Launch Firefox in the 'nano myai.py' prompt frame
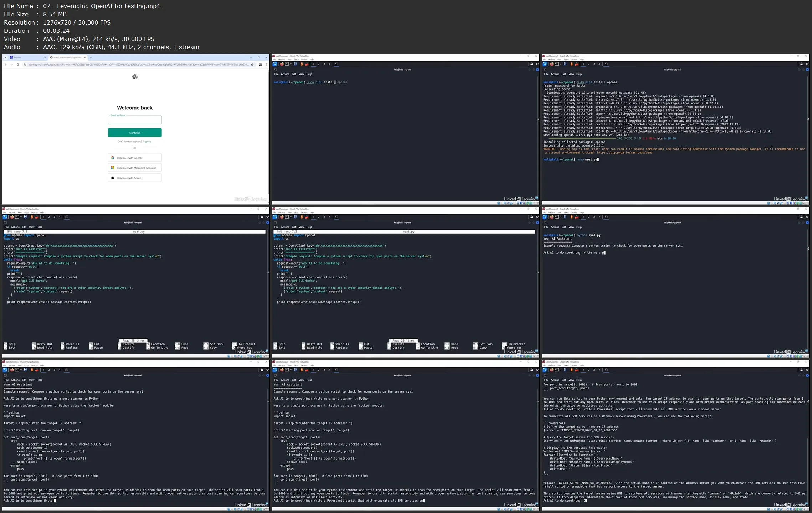This screenshot has height=513, width=812. click(x=551, y=64)
